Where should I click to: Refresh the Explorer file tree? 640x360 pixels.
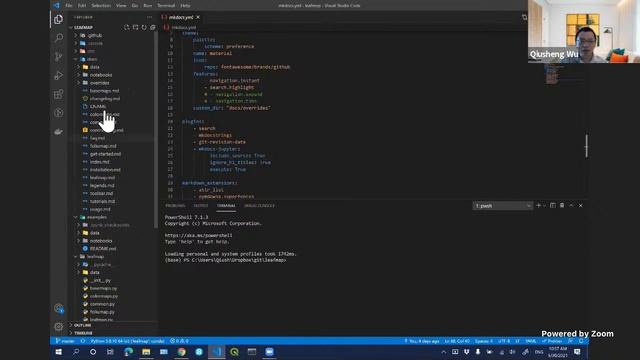144,27
